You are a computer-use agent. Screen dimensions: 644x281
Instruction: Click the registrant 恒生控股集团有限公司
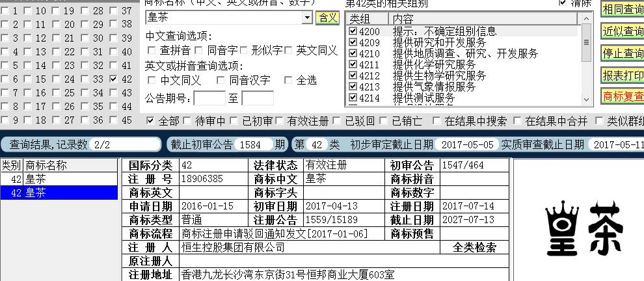click(233, 247)
